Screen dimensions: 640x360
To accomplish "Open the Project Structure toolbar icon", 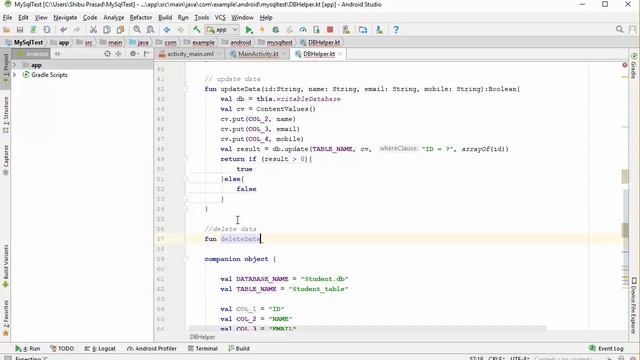I will [x=363, y=30].
